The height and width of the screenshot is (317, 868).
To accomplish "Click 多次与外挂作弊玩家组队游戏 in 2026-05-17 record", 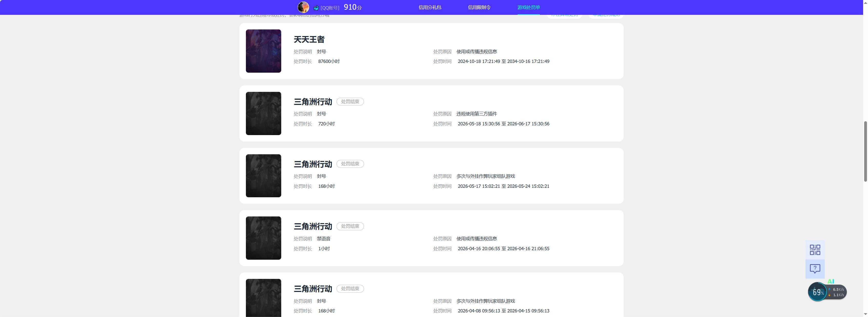I will click(x=486, y=176).
